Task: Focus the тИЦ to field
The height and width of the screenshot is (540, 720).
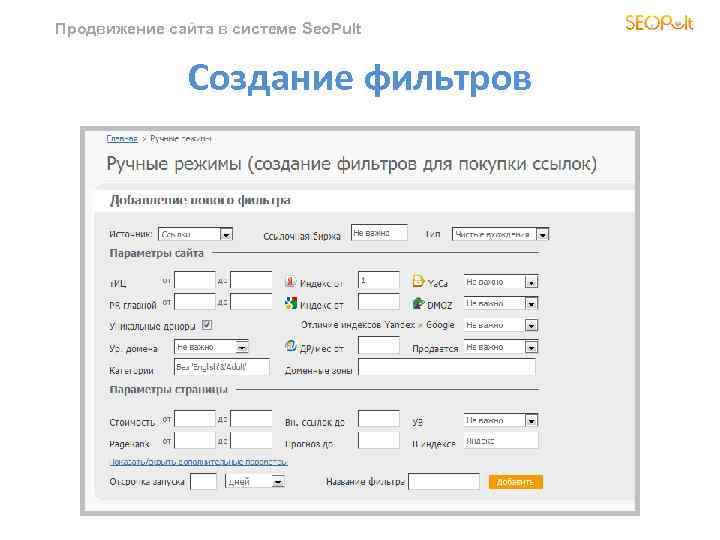Action: [x=251, y=280]
